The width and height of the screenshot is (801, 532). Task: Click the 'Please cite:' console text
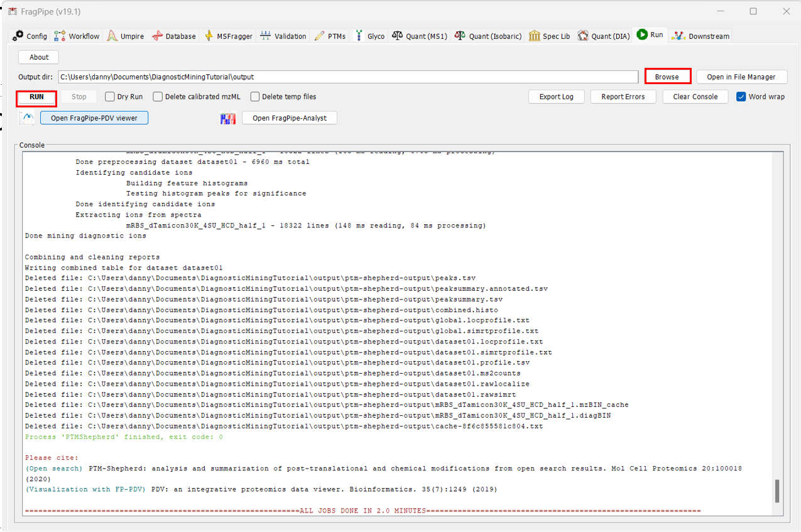click(x=52, y=458)
